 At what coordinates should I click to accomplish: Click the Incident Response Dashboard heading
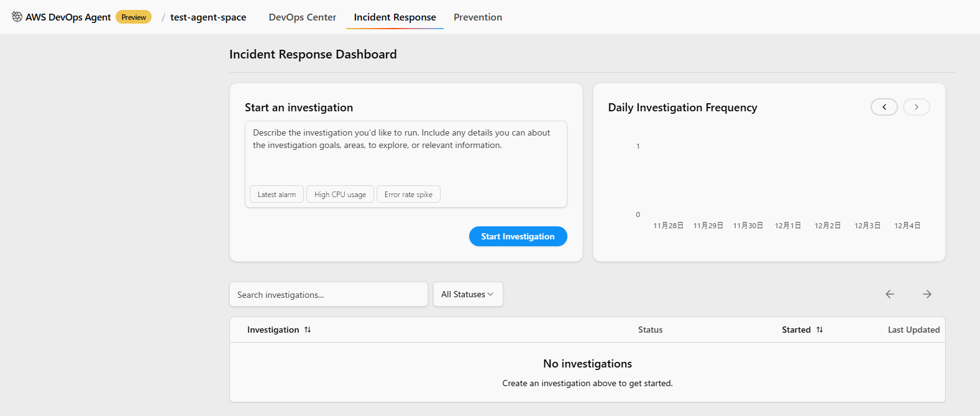pos(313,54)
